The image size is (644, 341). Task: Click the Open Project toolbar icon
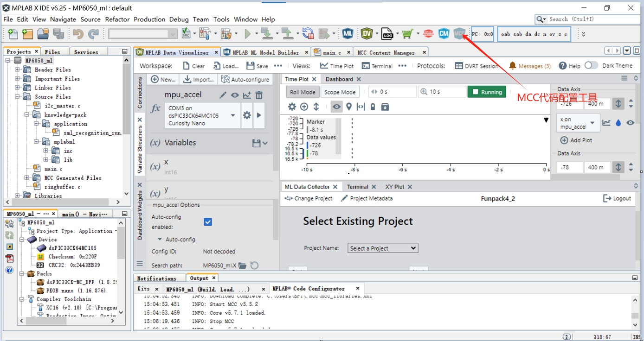point(43,33)
